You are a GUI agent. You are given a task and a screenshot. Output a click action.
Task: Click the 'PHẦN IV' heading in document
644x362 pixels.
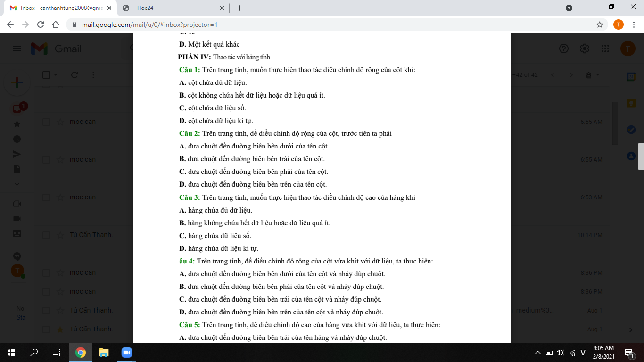point(194,57)
